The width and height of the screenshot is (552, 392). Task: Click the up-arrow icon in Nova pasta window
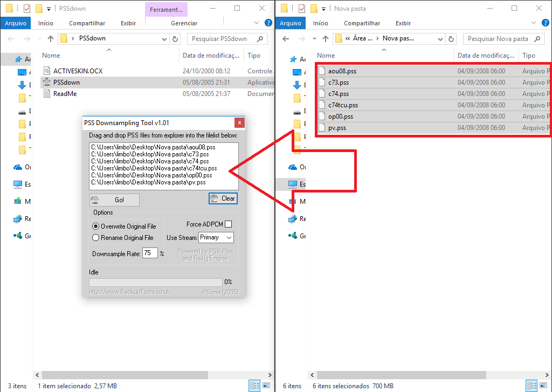tap(326, 39)
